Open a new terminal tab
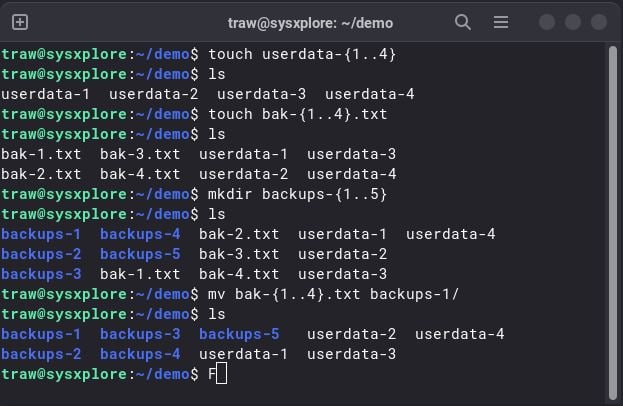The height and width of the screenshot is (406, 623). coord(20,22)
